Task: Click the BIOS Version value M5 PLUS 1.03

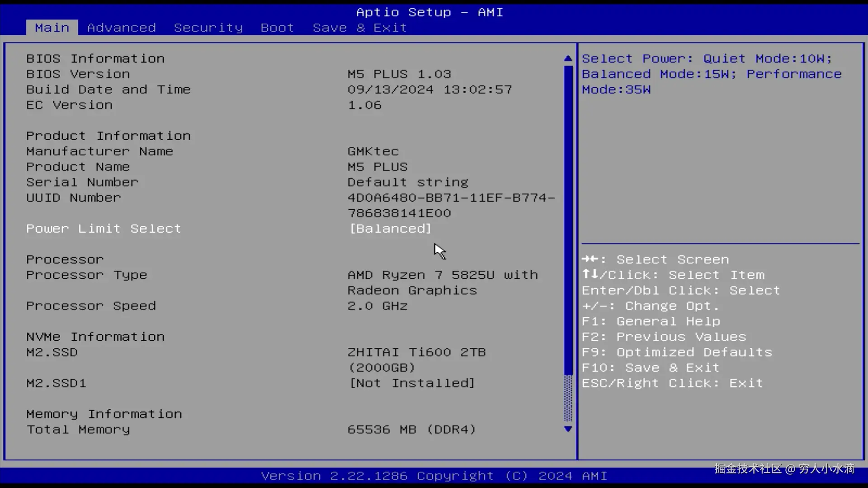Action: tap(399, 74)
